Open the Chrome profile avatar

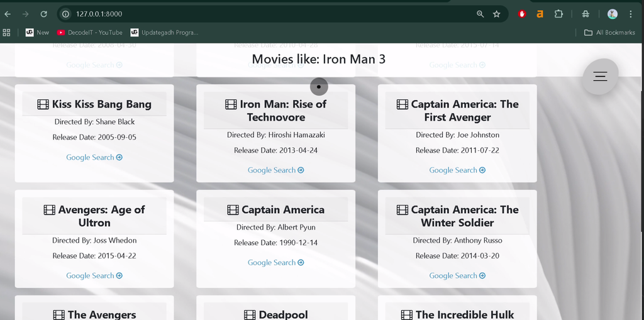point(613,14)
